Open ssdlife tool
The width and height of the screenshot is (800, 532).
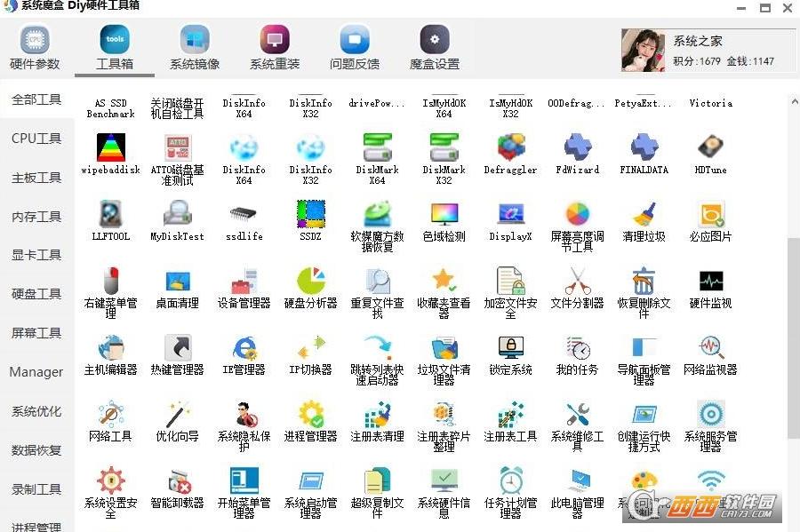tap(244, 221)
